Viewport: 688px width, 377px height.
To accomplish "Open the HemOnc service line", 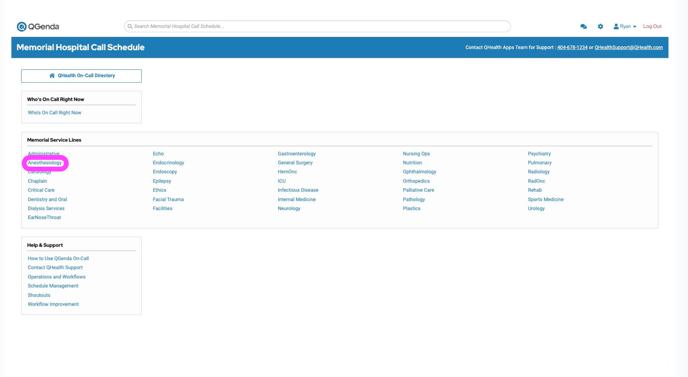I will [x=287, y=172].
